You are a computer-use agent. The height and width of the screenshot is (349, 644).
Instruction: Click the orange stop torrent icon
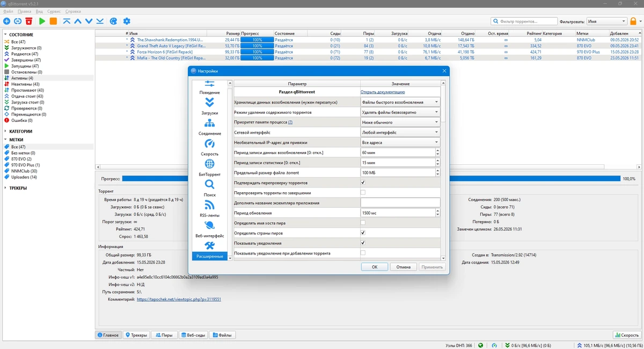[x=53, y=21]
